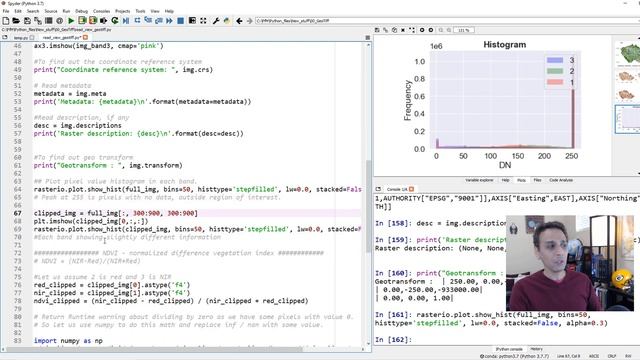Run the current cell

(x=82, y=20)
